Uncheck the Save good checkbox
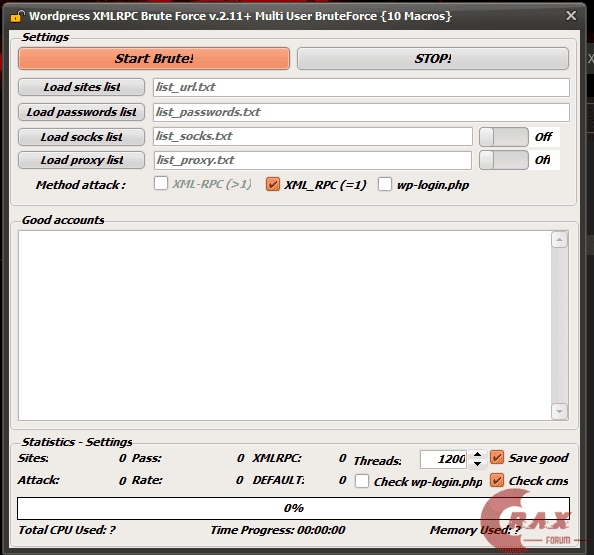Image resolution: width=594 pixels, height=555 pixels. pos(497,457)
